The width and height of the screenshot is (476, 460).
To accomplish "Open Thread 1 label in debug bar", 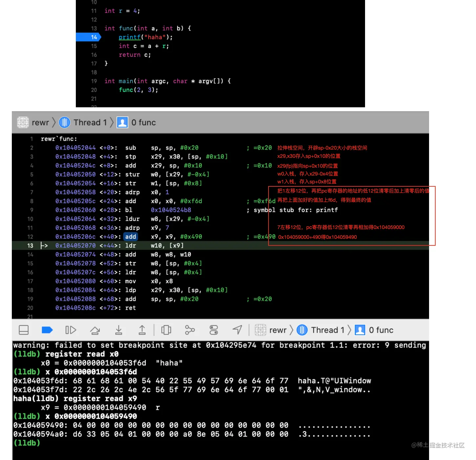I will pos(328,330).
